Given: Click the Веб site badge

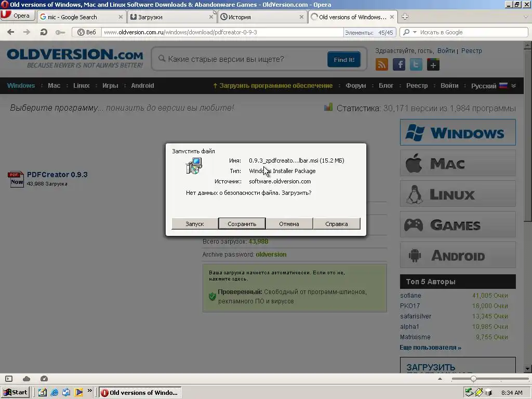Looking at the screenshot, I should 87,32.
